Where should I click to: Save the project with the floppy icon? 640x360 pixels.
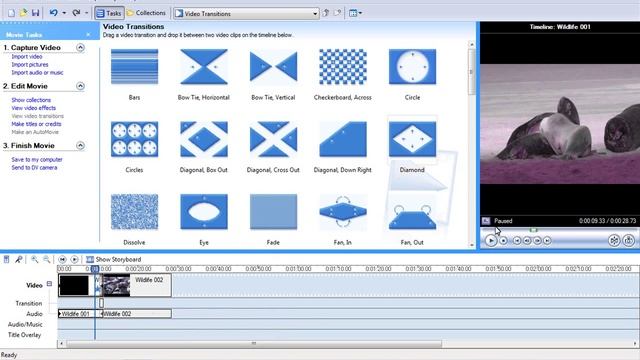tap(36, 13)
